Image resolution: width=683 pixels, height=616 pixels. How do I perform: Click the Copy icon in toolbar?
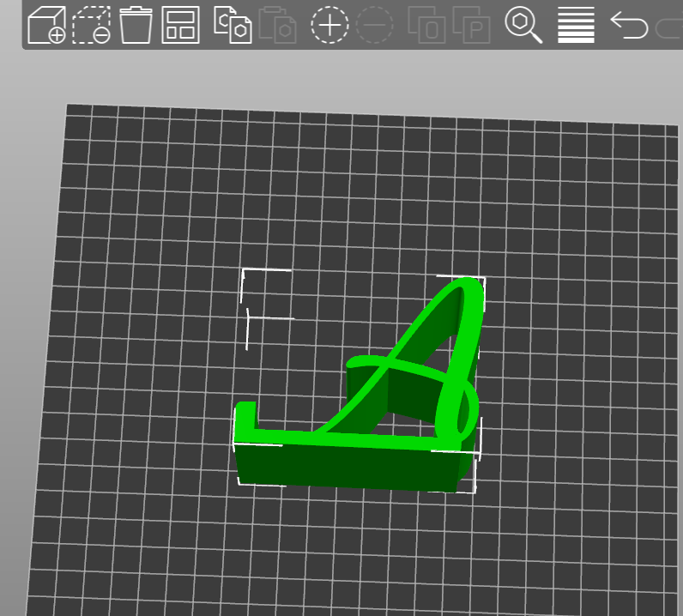point(233,25)
